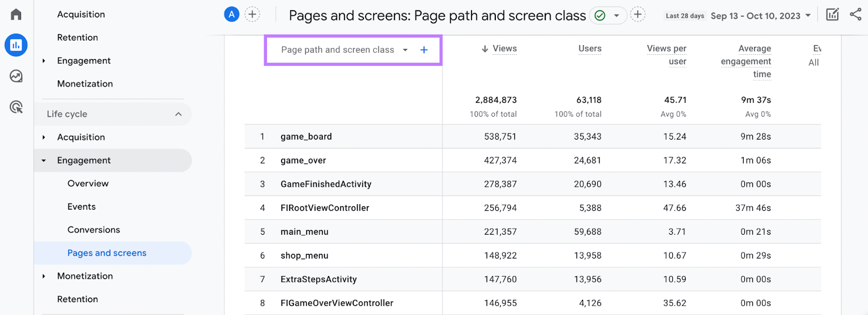Open Customize report pencil icon
The height and width of the screenshot is (315, 868).
[832, 15]
